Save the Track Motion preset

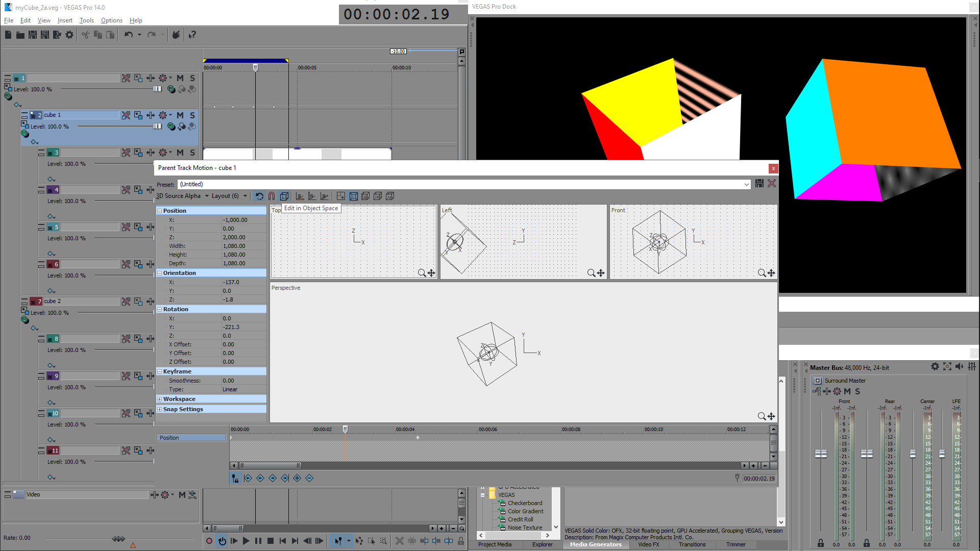pos(759,184)
